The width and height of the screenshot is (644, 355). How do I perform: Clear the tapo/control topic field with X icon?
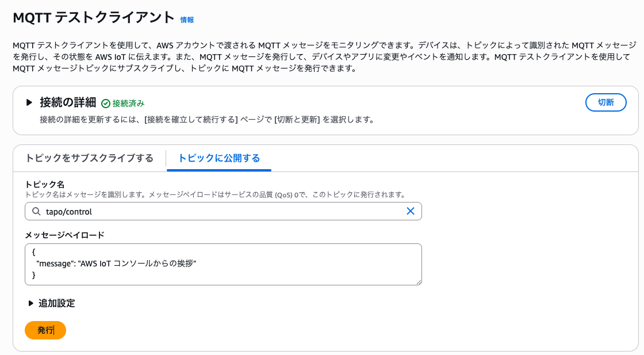411,211
